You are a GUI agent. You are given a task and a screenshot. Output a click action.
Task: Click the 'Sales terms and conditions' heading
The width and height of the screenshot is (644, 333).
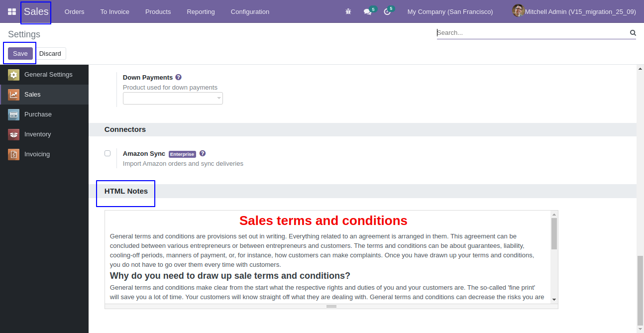[323, 221]
